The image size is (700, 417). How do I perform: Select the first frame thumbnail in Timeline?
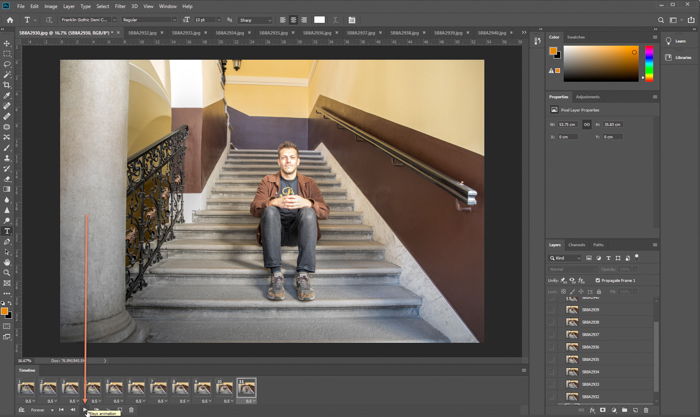click(27, 387)
